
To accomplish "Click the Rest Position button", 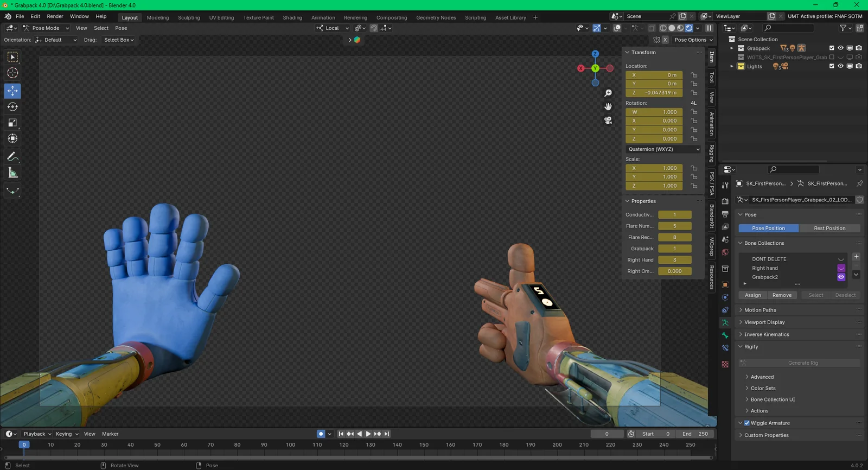I will click(x=829, y=228).
